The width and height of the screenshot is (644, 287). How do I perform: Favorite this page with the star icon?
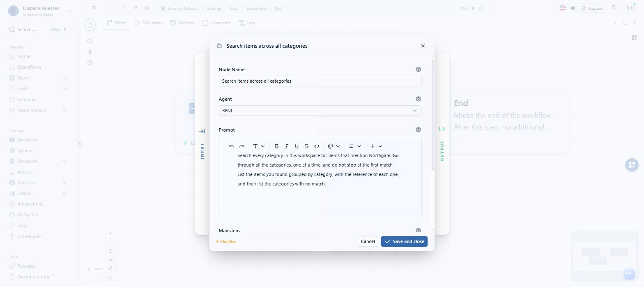(481, 8)
